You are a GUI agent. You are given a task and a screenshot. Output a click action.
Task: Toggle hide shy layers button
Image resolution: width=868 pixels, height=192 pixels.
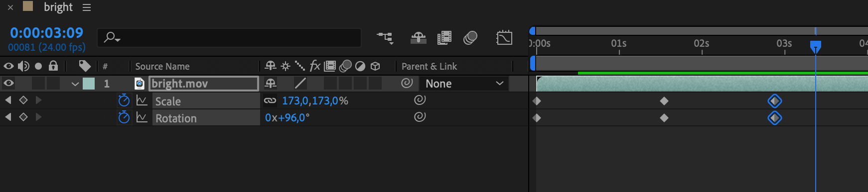point(418,38)
